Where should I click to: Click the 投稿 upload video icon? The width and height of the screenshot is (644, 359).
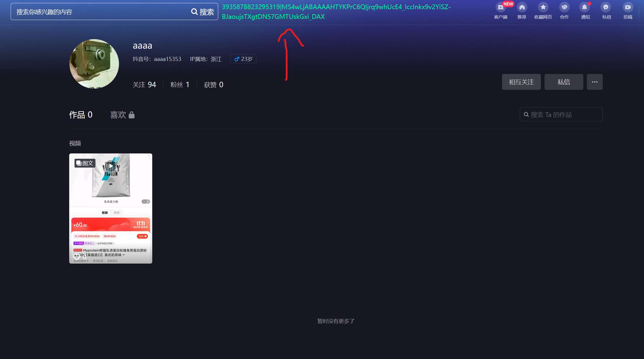[x=628, y=8]
